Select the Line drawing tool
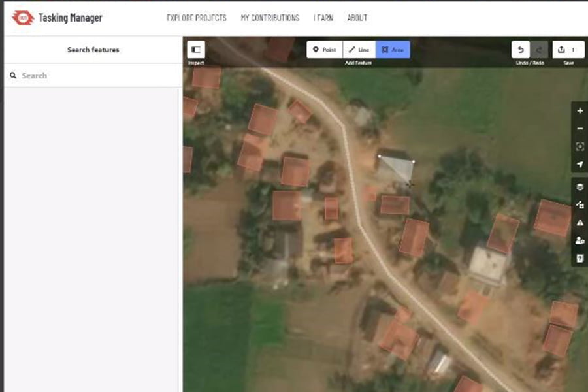 coord(359,50)
